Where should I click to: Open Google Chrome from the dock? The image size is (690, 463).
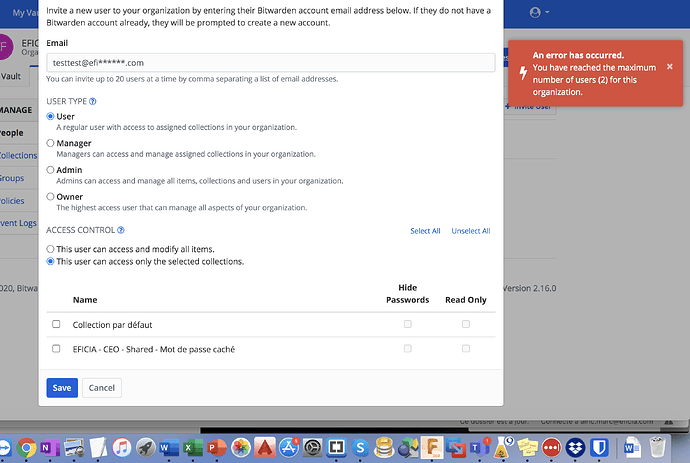(x=26, y=448)
